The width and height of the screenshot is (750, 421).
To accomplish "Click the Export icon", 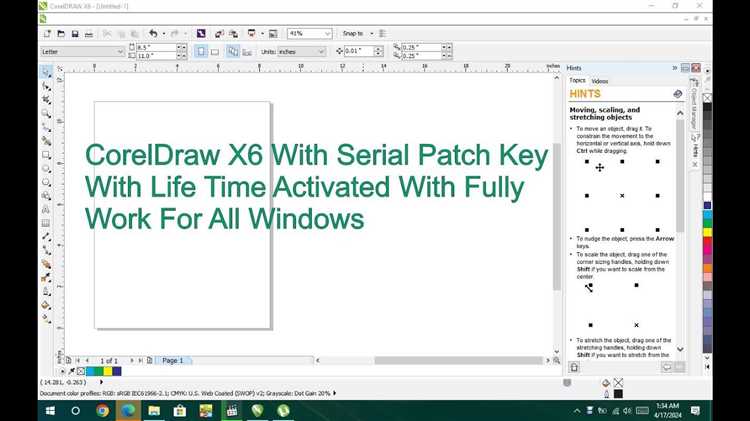I will [233, 33].
